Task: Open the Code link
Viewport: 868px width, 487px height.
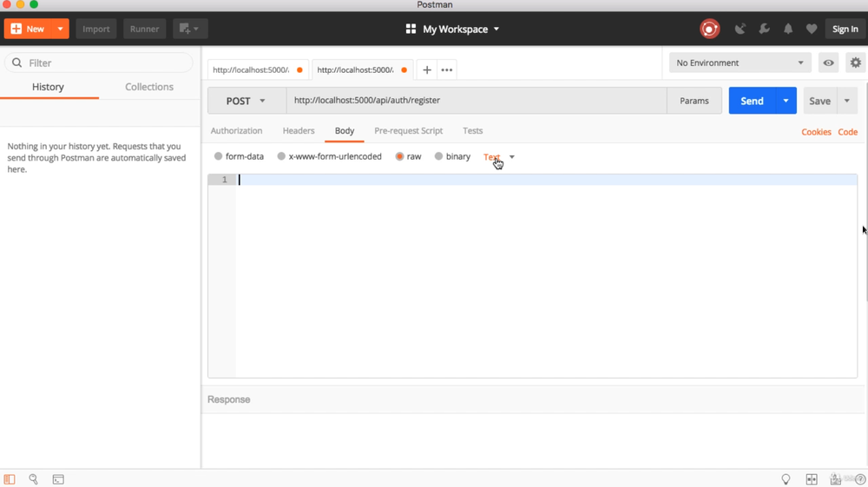Action: click(847, 132)
